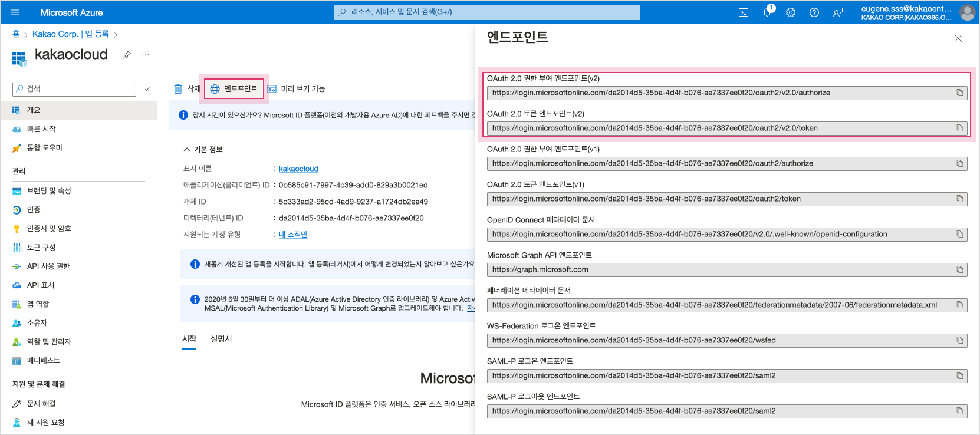Copy the SAML-P sign-on endpoint URL
Image resolution: width=980 pixels, height=435 pixels.
[x=960, y=375]
